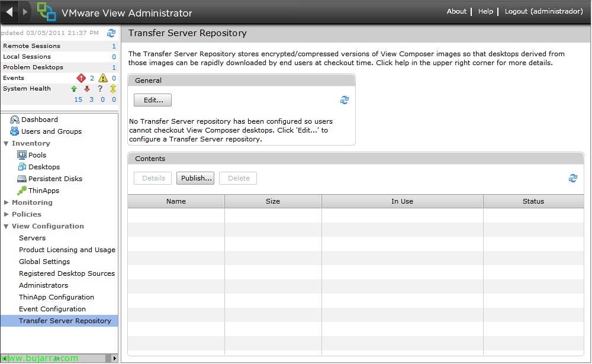Open Global Settings
Image resolution: width=592 pixels, height=364 pixels.
tap(44, 261)
